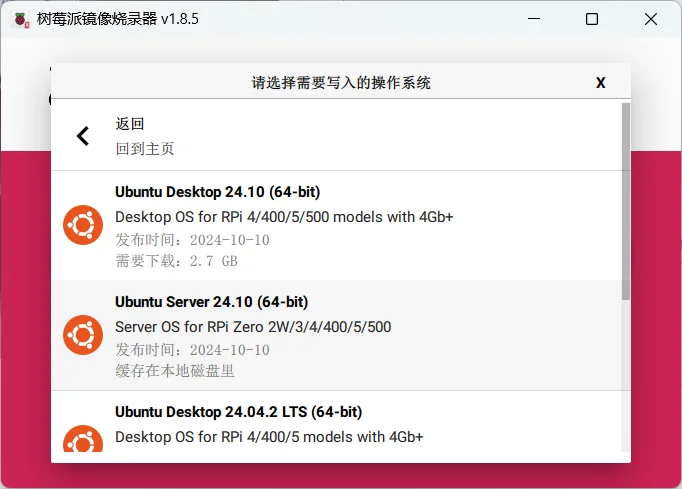The height and width of the screenshot is (489, 682).
Task: Click the Ubuntu Desktop 24.10 release date line
Action: pyautogui.click(x=192, y=240)
